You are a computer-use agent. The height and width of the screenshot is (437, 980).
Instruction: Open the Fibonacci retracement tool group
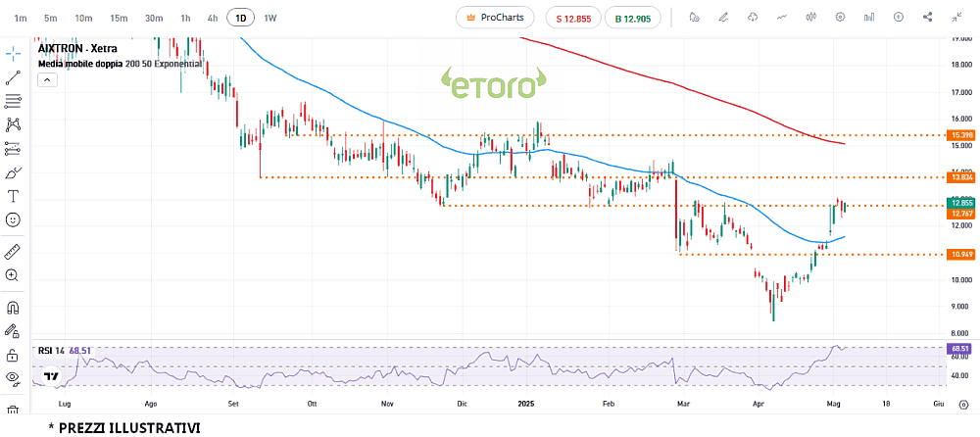[13, 101]
